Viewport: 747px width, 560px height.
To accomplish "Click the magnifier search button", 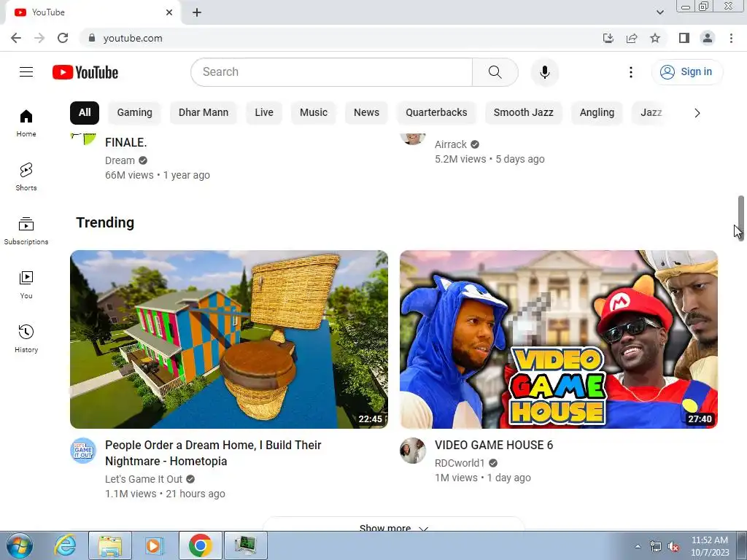I will pyautogui.click(x=495, y=72).
